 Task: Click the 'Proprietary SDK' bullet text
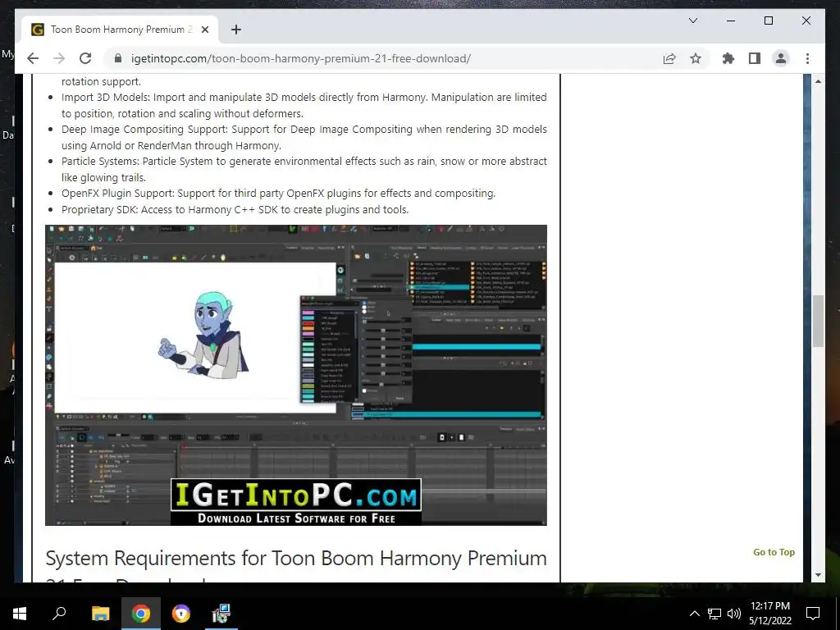tap(235, 209)
